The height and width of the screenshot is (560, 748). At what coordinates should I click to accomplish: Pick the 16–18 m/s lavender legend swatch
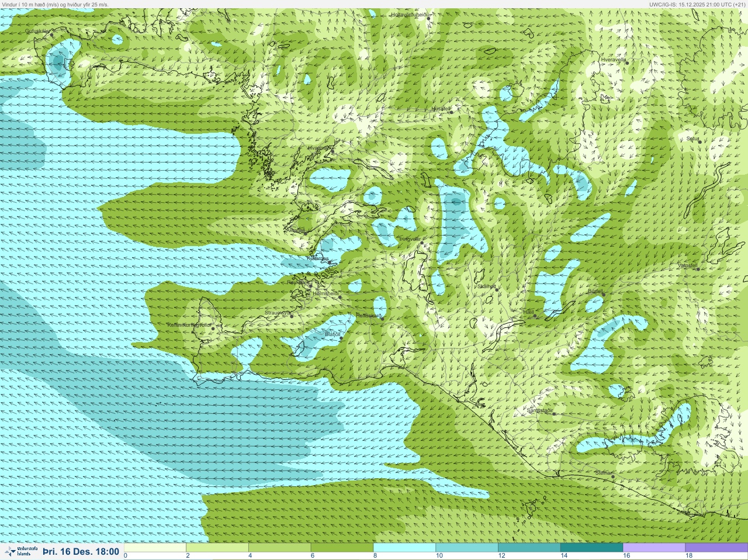(x=654, y=548)
